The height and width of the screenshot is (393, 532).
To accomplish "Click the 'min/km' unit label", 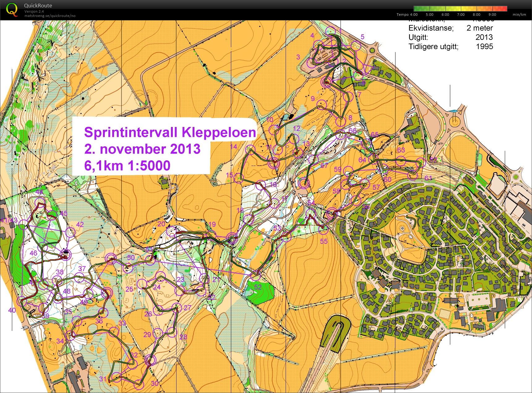I will point(519,15).
